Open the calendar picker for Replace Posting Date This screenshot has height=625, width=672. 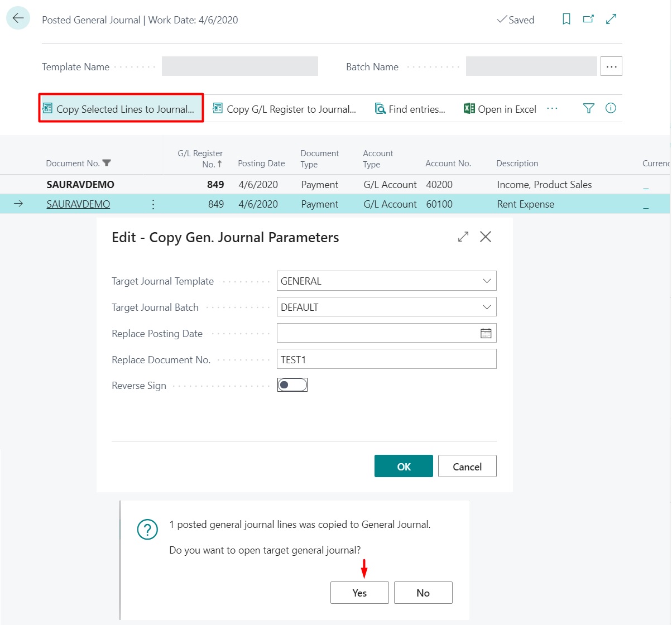click(x=485, y=333)
